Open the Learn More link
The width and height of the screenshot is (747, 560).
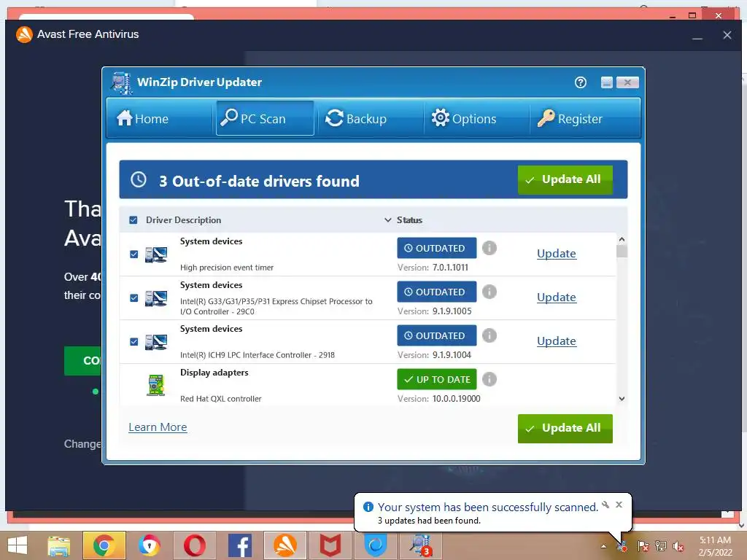coord(158,427)
